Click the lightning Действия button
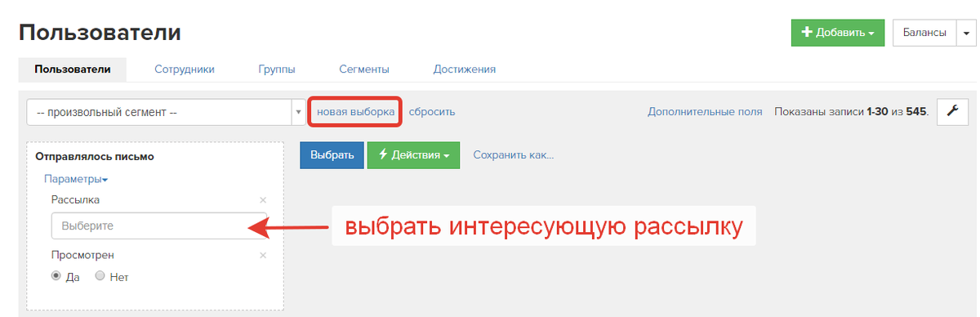The width and height of the screenshot is (980, 317). click(x=413, y=155)
